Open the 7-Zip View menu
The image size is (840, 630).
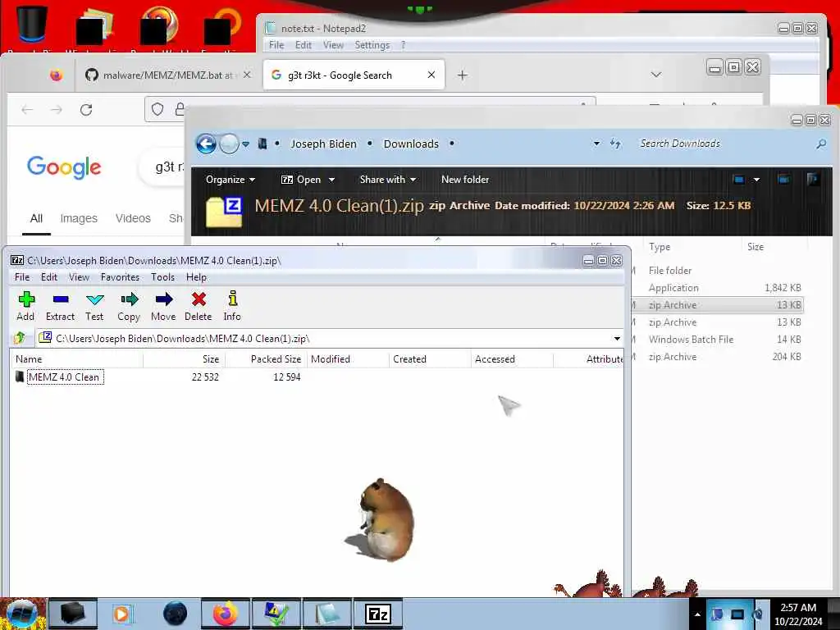(x=79, y=277)
